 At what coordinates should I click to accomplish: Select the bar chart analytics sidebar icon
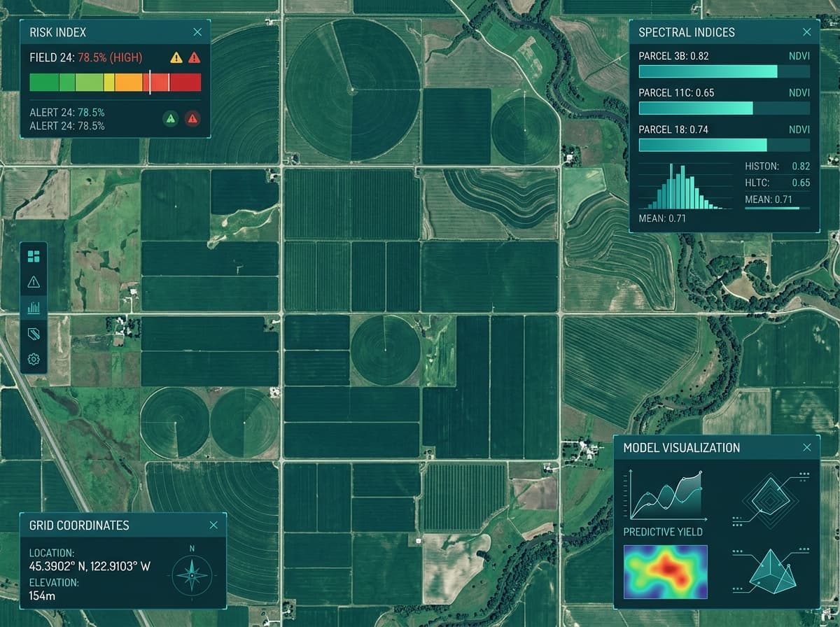pyautogui.click(x=34, y=307)
